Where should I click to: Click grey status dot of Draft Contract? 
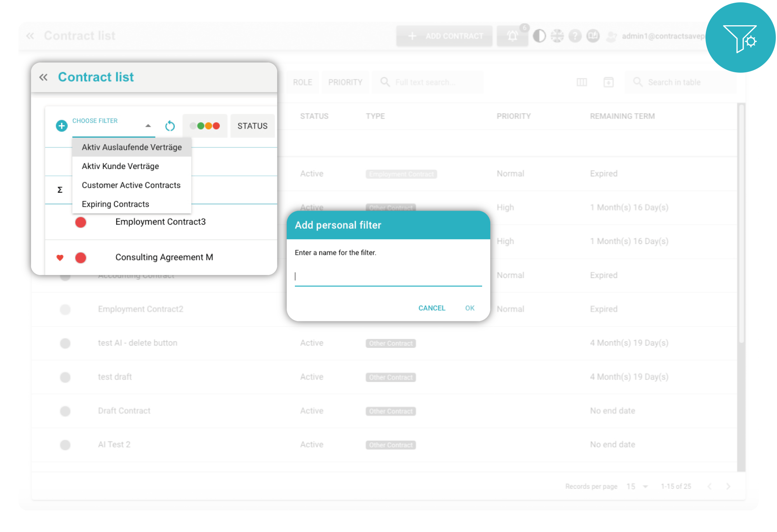click(x=65, y=411)
